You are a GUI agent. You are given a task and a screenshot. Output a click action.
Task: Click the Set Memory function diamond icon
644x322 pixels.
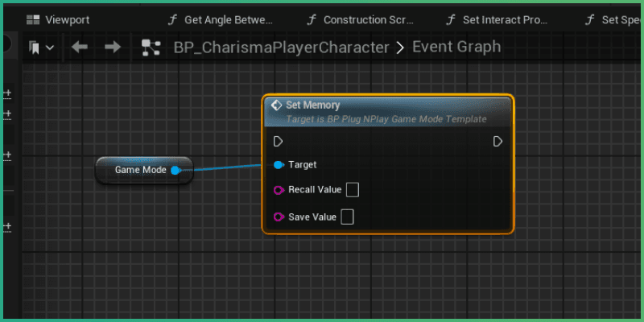pos(277,105)
